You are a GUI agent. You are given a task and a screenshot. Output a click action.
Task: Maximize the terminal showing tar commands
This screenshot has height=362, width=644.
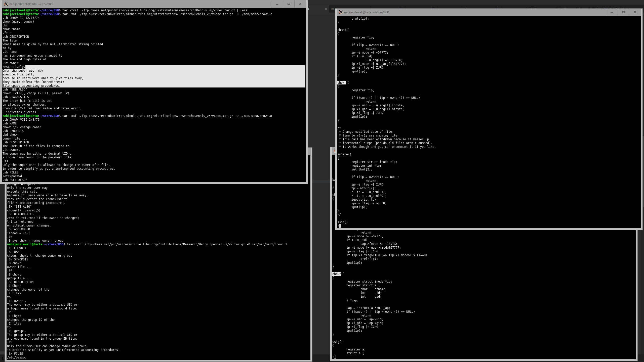[289, 4]
